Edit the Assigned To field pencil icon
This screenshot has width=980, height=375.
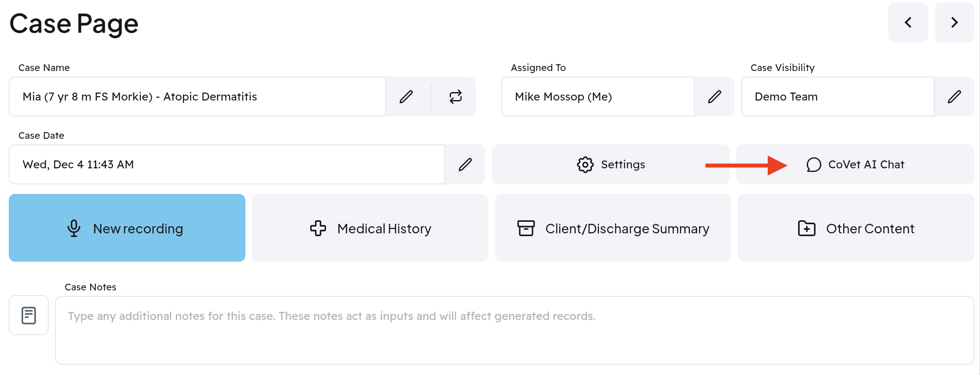pyautogui.click(x=714, y=97)
